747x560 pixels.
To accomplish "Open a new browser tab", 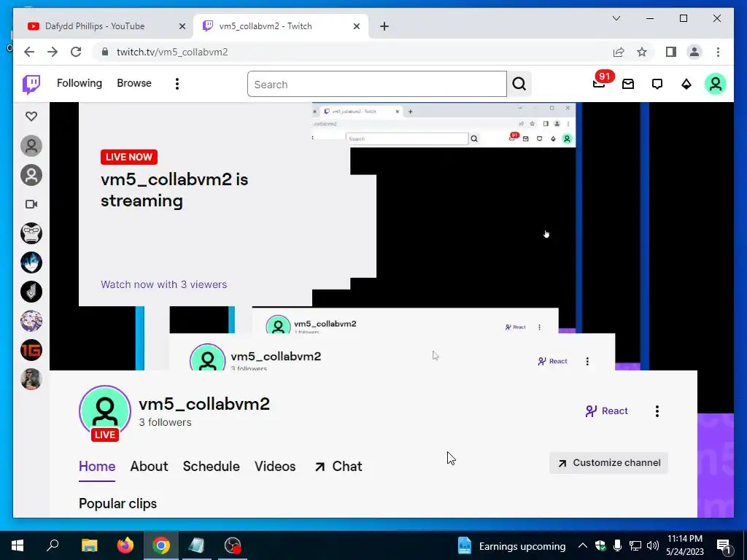I will [x=384, y=26].
